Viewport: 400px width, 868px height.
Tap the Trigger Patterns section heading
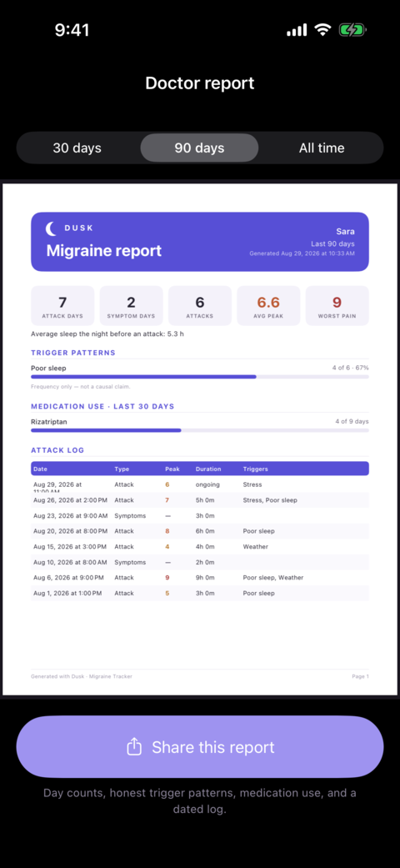tap(73, 353)
